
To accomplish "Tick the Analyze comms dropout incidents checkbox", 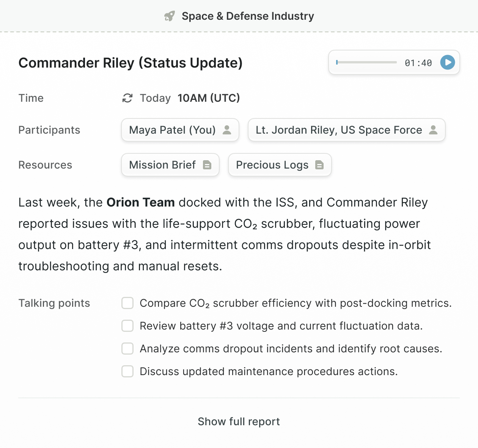I will (127, 349).
